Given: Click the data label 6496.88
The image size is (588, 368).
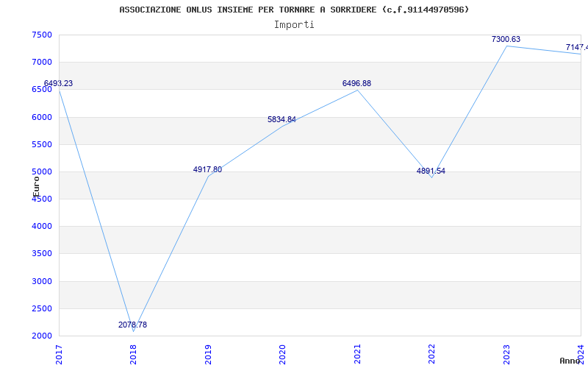Looking at the screenshot, I should click(356, 84).
